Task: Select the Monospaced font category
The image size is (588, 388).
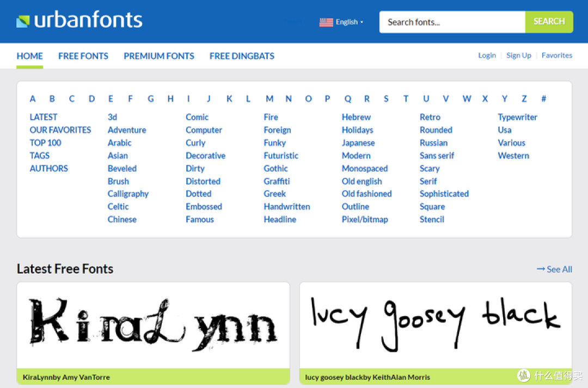Action: 364,169
